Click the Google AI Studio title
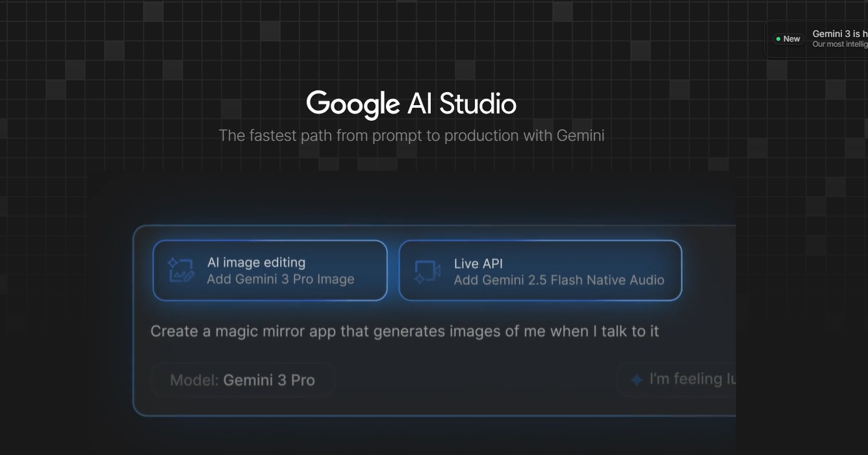 (411, 104)
